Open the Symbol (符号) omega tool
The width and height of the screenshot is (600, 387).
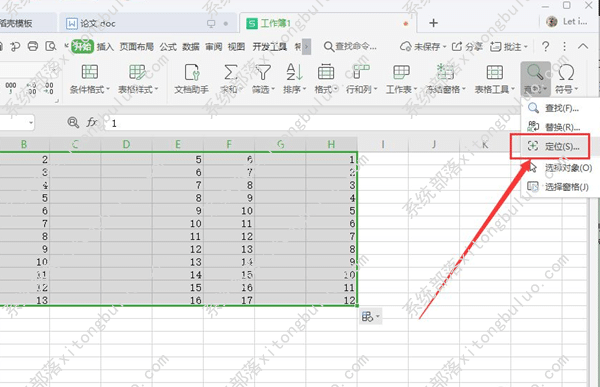tap(566, 79)
